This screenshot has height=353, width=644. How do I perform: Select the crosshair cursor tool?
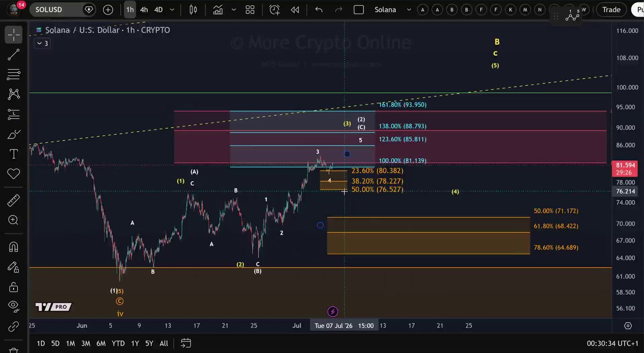(x=14, y=35)
